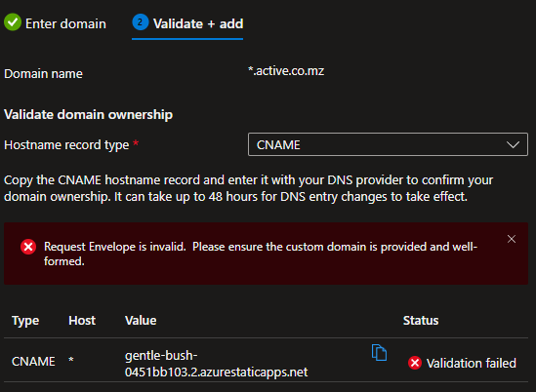Click the CNAME type cell in table row
This screenshot has width=536, height=392.
point(33,361)
